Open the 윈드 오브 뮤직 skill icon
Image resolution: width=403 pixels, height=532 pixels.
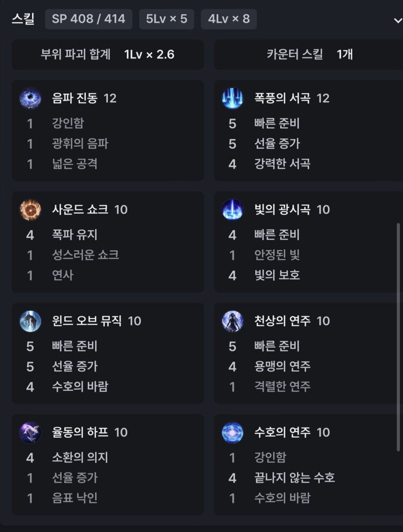(31, 321)
